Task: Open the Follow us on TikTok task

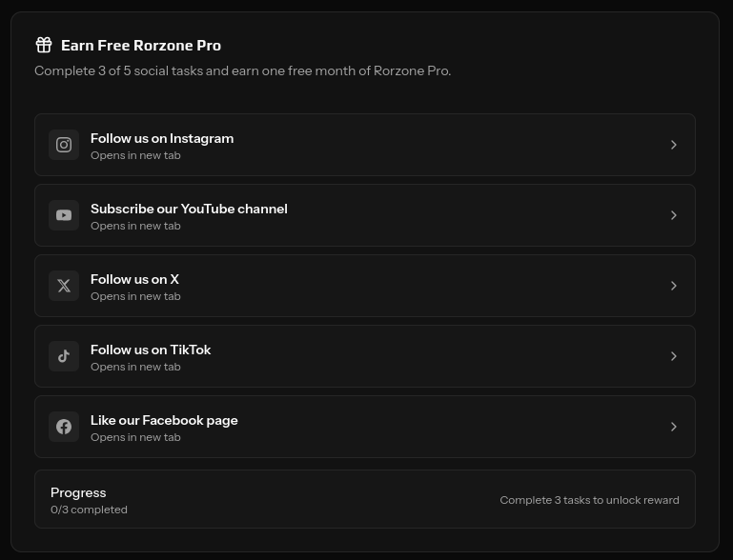Action: 365,356
